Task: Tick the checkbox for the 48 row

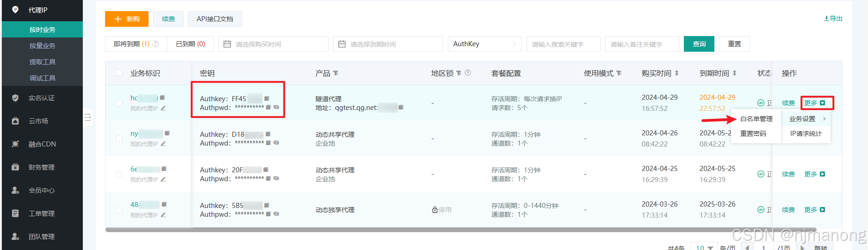Action: (x=119, y=209)
